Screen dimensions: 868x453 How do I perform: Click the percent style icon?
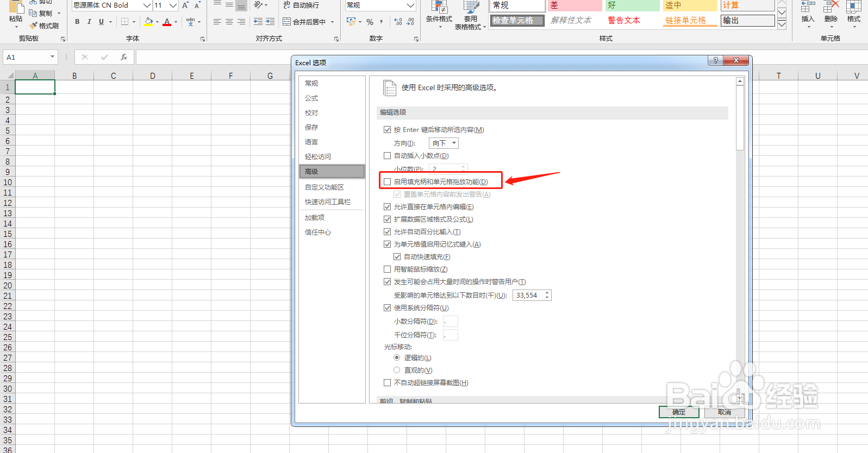point(370,22)
